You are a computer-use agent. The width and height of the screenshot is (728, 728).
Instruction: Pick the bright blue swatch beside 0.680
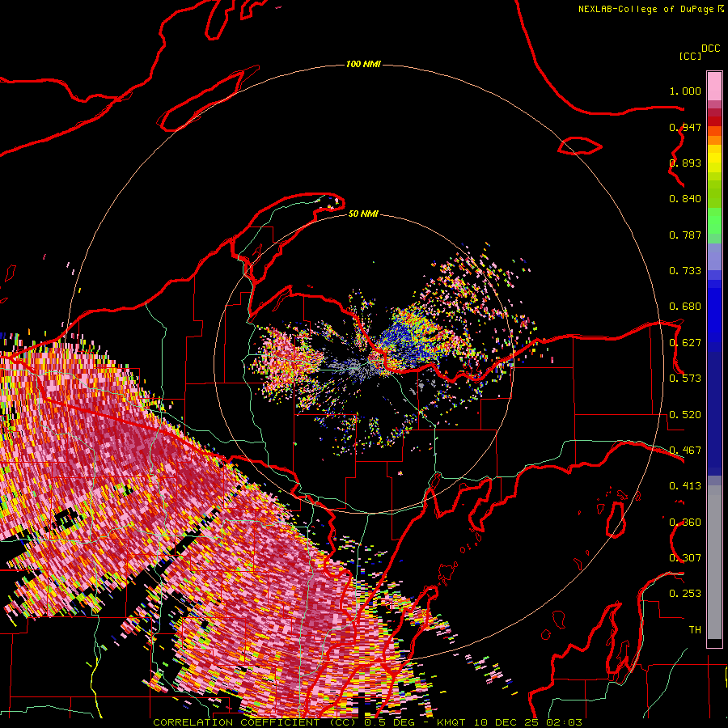click(x=714, y=311)
